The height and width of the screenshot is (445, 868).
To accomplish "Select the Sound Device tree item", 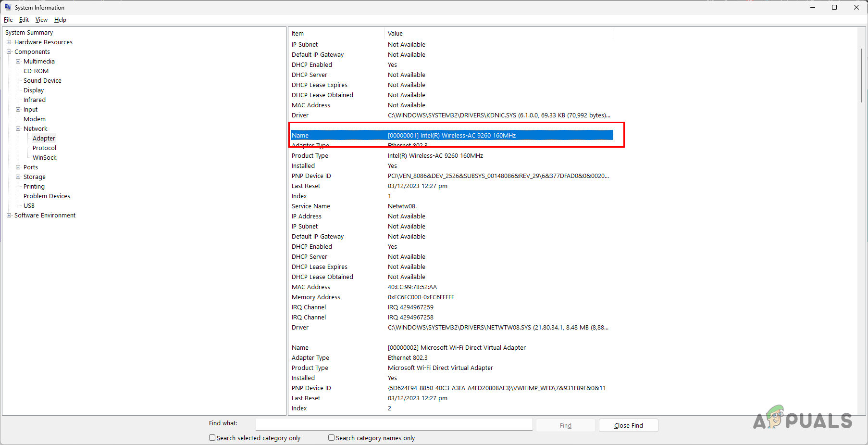I will (x=42, y=80).
